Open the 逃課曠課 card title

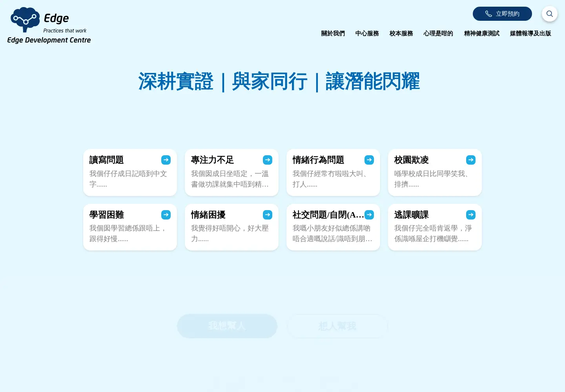click(412, 215)
